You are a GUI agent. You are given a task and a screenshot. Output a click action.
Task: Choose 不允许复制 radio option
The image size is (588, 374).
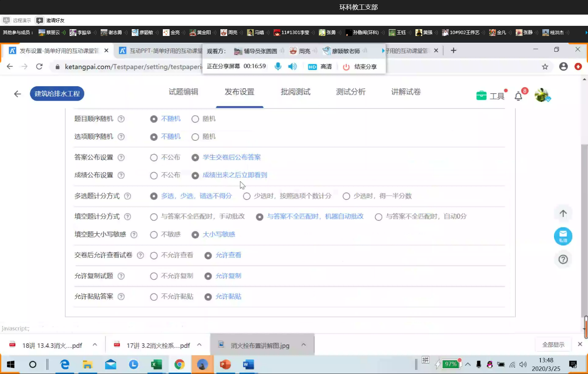point(154,276)
